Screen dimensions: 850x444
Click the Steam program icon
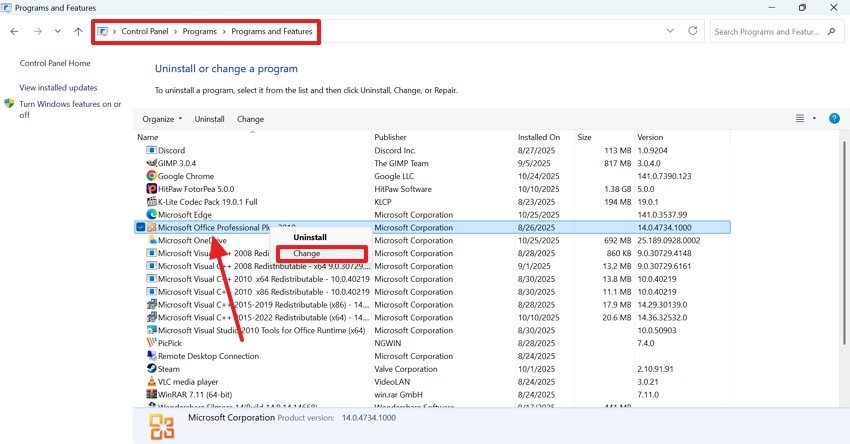(151, 369)
